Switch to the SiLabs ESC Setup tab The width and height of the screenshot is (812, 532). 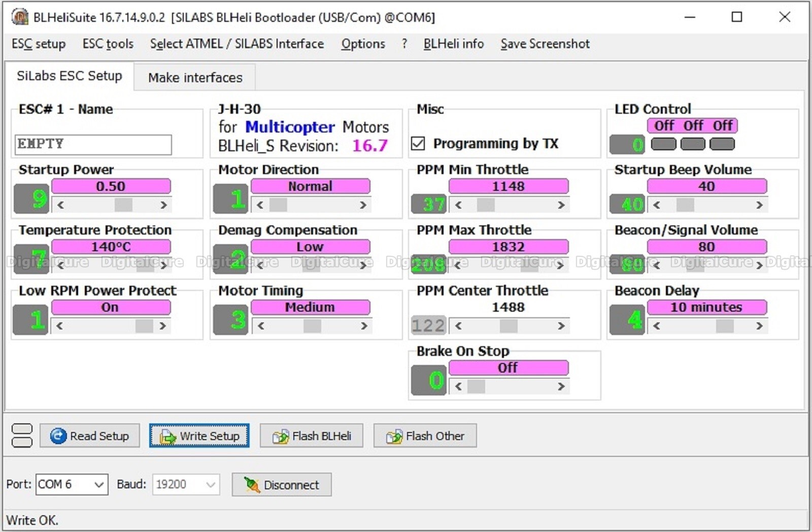(70, 76)
